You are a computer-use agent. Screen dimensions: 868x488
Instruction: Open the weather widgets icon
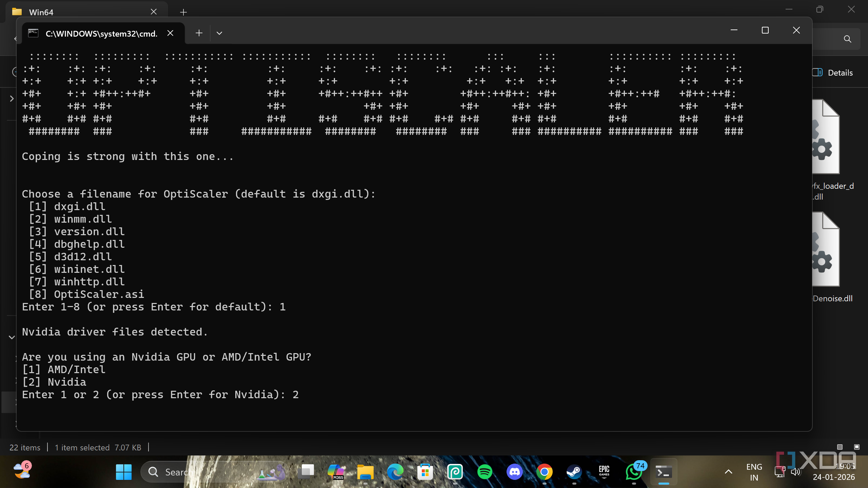point(22,470)
